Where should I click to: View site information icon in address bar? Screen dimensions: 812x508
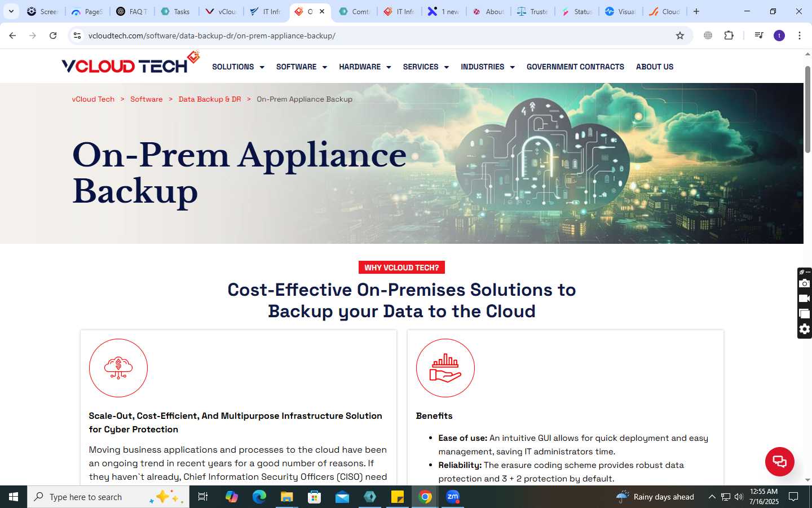point(77,36)
